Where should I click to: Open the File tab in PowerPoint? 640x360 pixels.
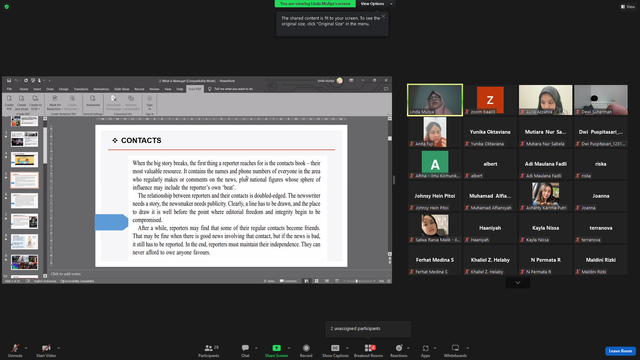coord(9,89)
